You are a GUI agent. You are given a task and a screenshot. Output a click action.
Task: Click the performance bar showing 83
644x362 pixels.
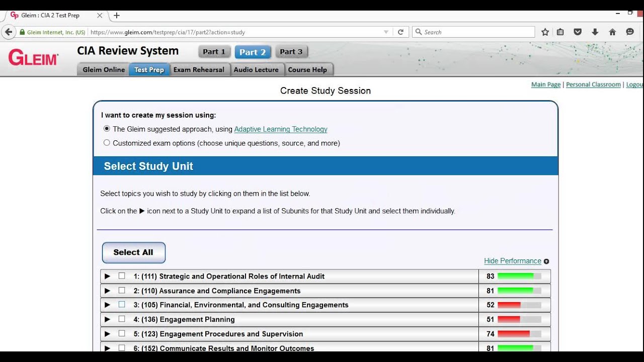(519, 276)
